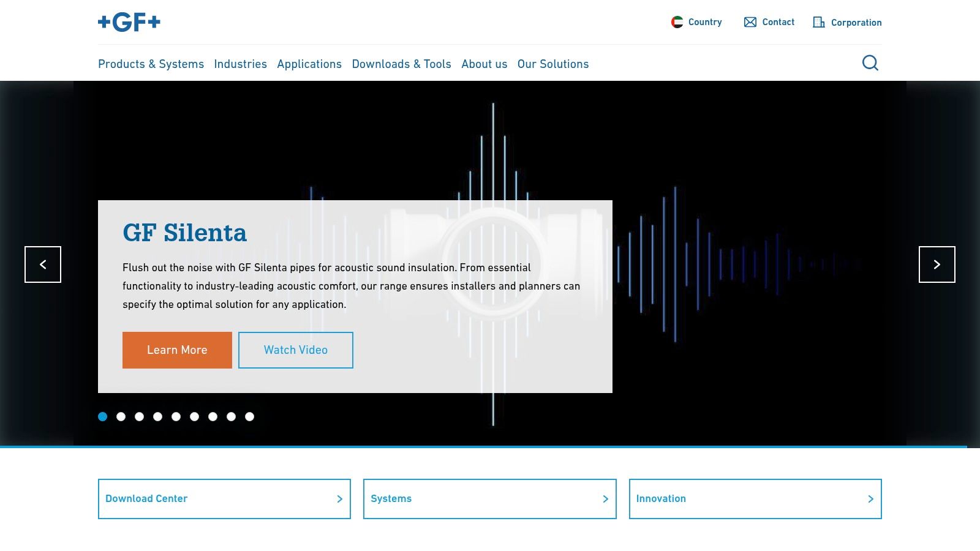Screen dimensions: 980x551
Task: Jump to the fifth carousel slide dot
Action: 176,417
